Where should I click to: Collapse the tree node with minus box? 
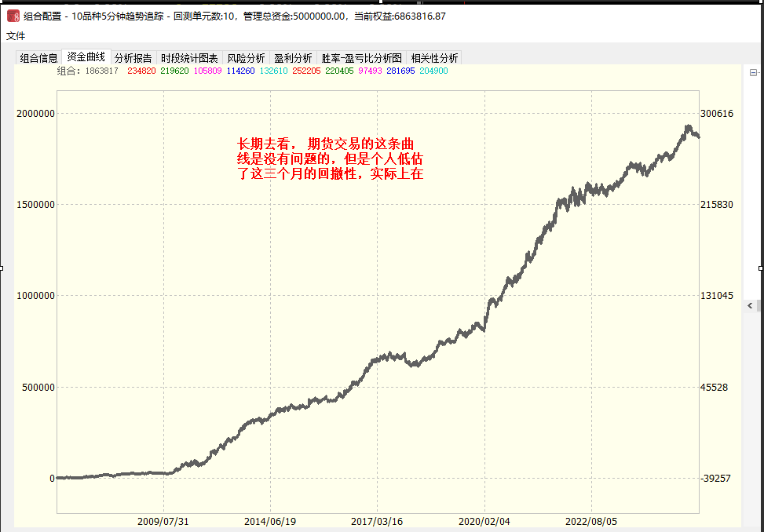tap(753, 73)
